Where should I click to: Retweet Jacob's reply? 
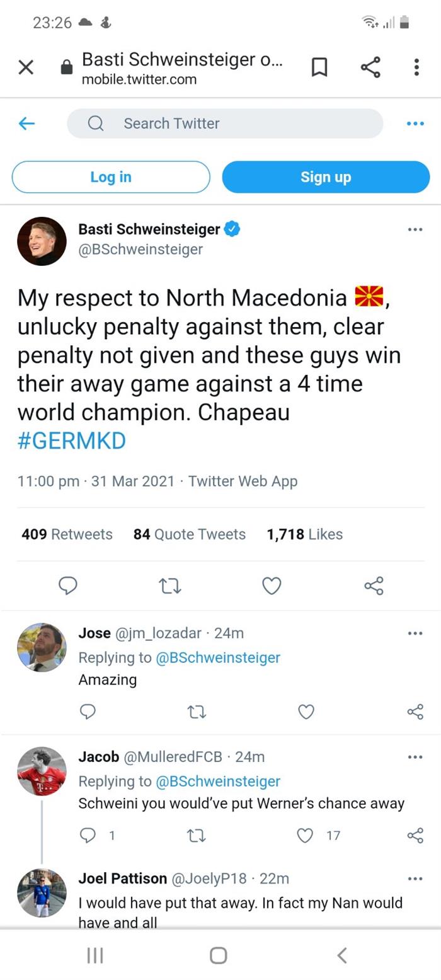(x=197, y=836)
